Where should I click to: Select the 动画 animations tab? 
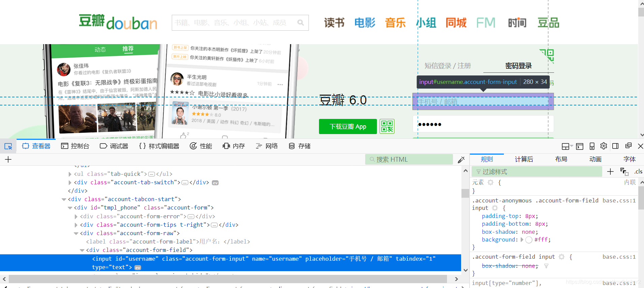point(595,159)
